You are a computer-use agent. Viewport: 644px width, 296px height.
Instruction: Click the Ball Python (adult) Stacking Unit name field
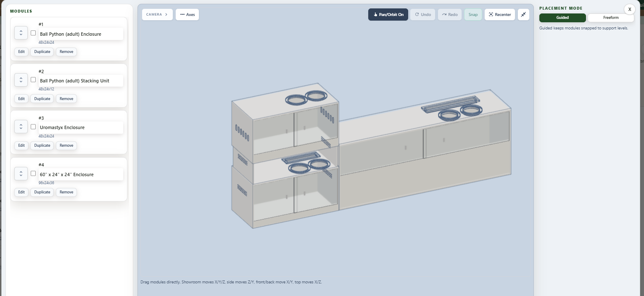click(x=81, y=81)
